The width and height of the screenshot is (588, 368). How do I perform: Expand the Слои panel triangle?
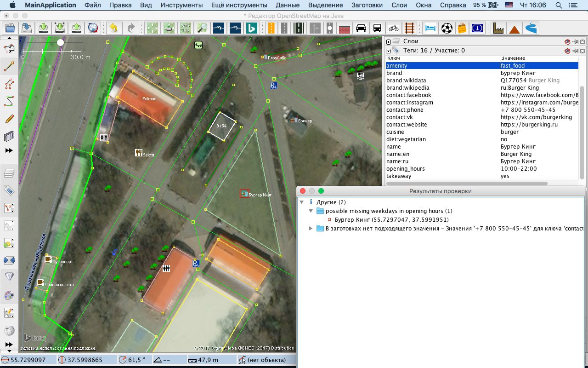[388, 41]
